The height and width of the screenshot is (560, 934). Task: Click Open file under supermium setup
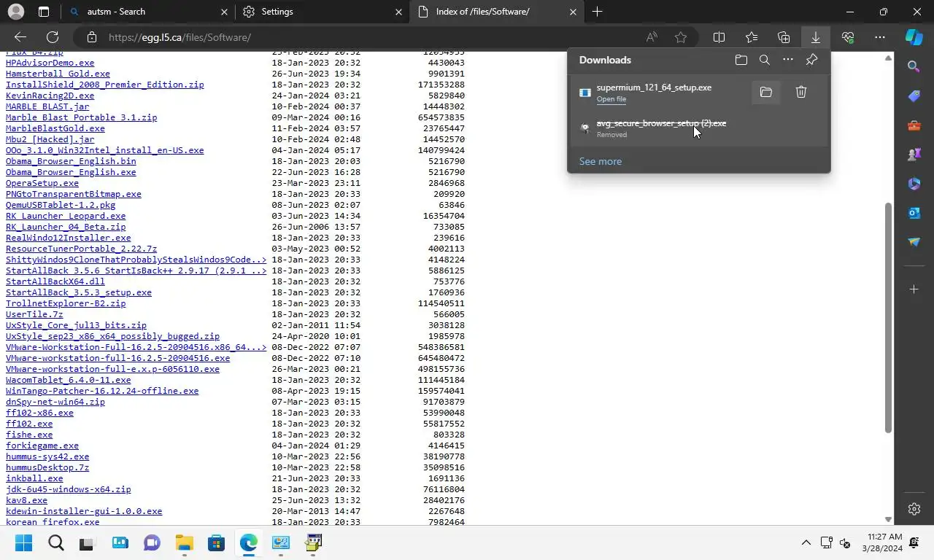point(611,99)
